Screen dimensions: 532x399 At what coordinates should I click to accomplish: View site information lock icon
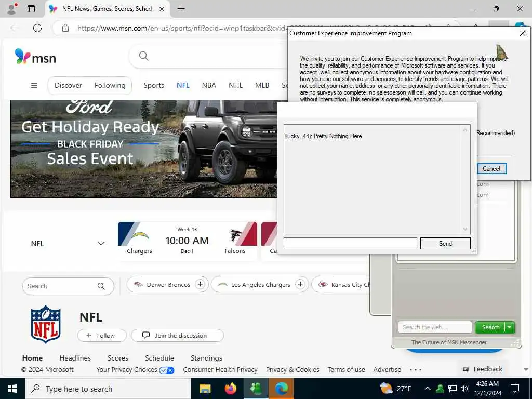[x=65, y=28]
